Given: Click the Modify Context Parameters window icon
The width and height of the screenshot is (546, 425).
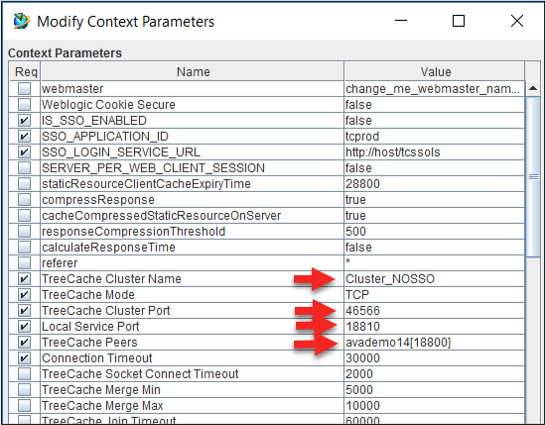Looking at the screenshot, I should [x=21, y=21].
